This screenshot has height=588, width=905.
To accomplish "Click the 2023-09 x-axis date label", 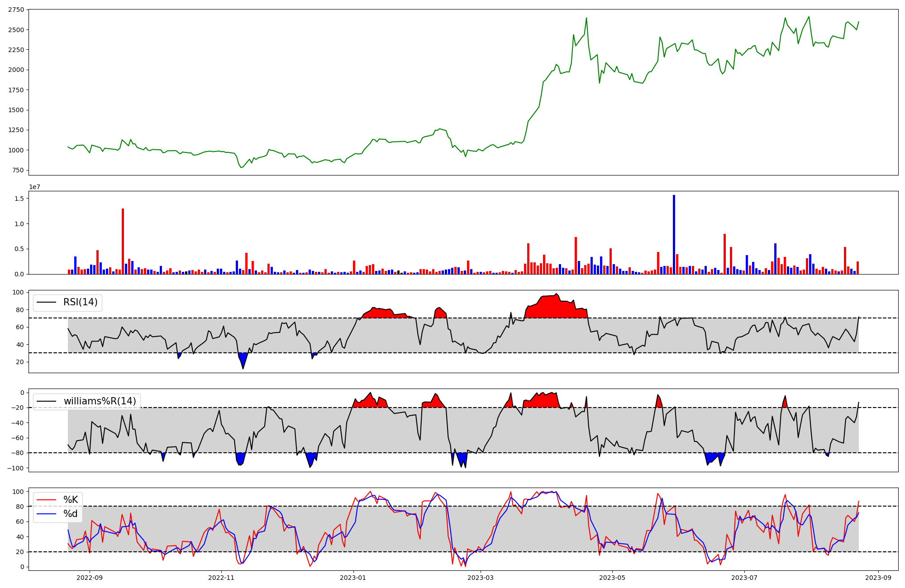I will (x=878, y=577).
